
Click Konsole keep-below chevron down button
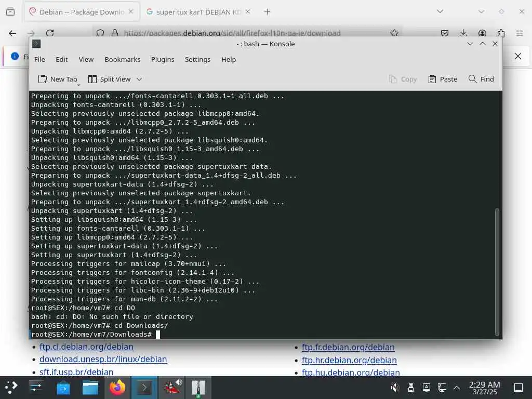(x=470, y=44)
